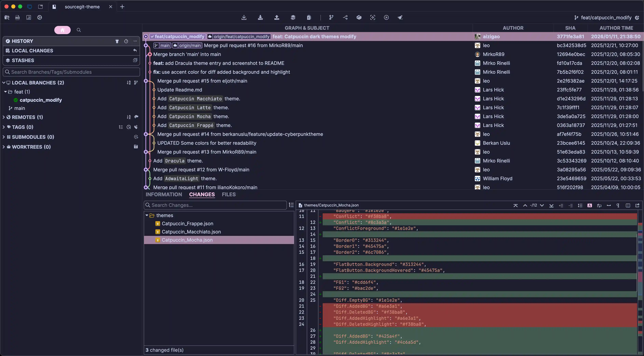Click the open-with-external-tool icon in diff toolbar

637,205
